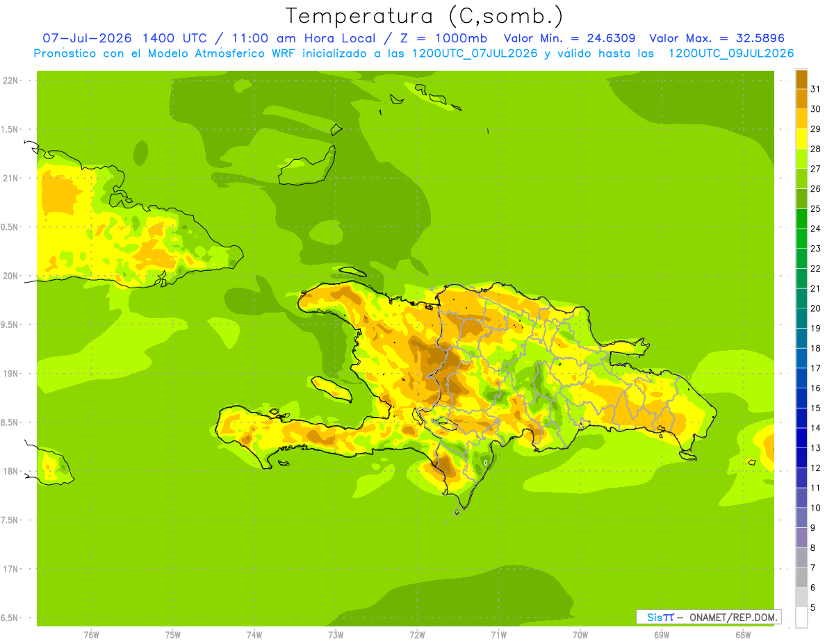834x644 pixels.
Task: Click the '71W' longitude axis label
Action: (498, 634)
